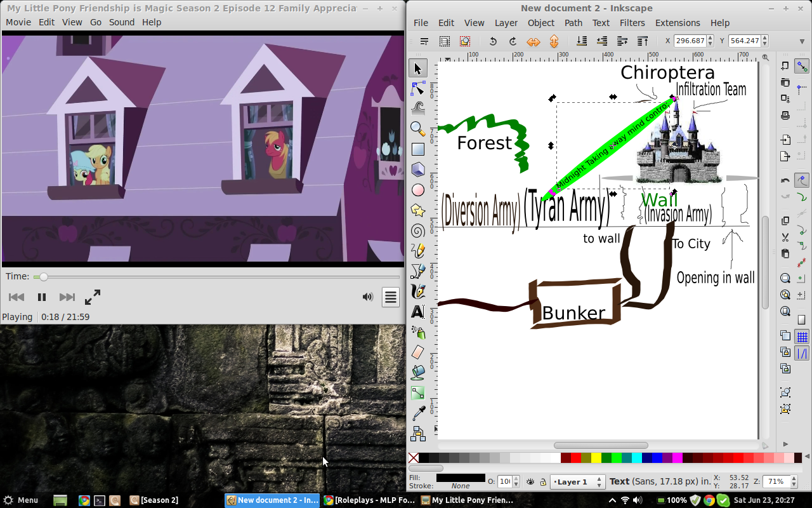Open video player Movie menu
812x508 pixels.
click(x=18, y=22)
